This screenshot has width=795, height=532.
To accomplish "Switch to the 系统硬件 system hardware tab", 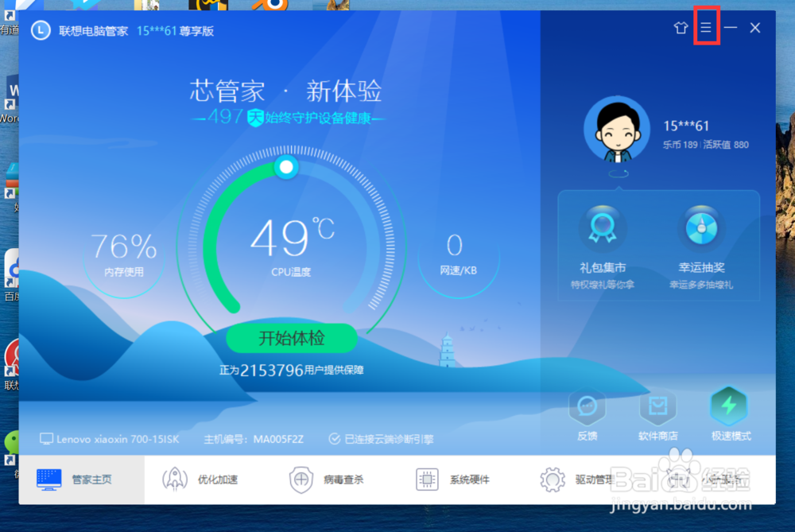I will pos(452,480).
